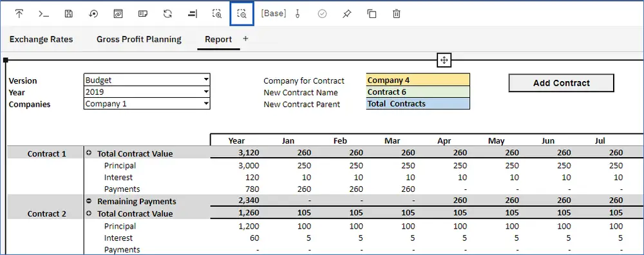This screenshot has width=644, height=255.
Task: Add a new sheet with plus
Action: pos(245,39)
